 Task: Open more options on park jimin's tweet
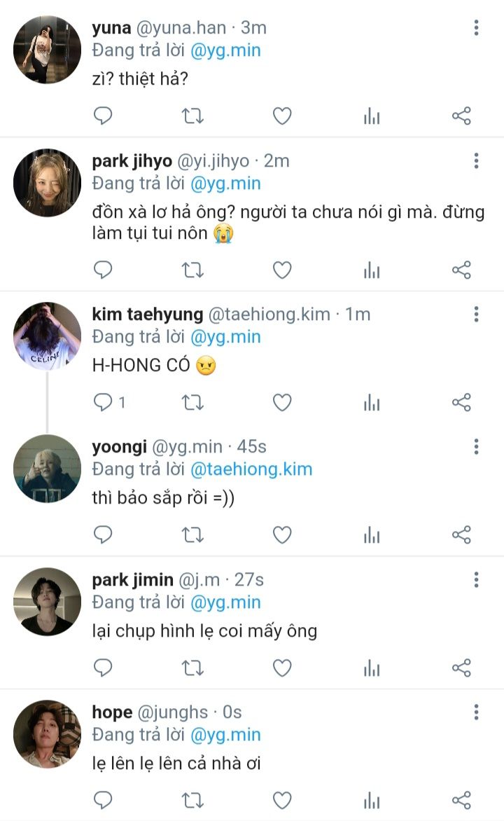click(476, 580)
